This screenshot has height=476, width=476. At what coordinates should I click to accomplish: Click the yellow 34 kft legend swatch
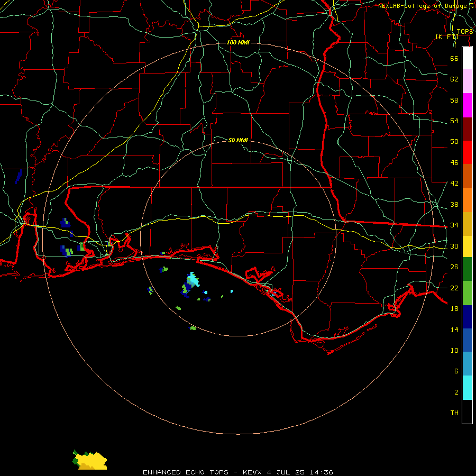(x=467, y=246)
